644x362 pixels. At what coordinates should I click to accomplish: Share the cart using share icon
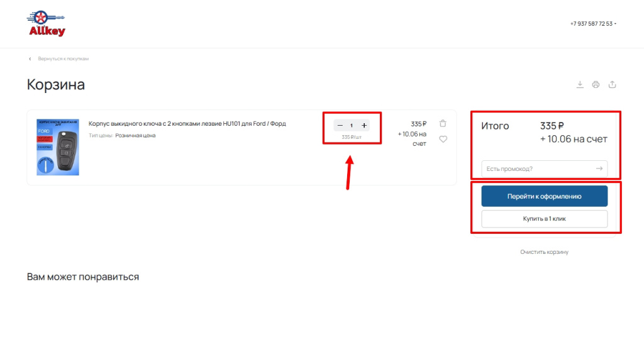click(x=612, y=85)
